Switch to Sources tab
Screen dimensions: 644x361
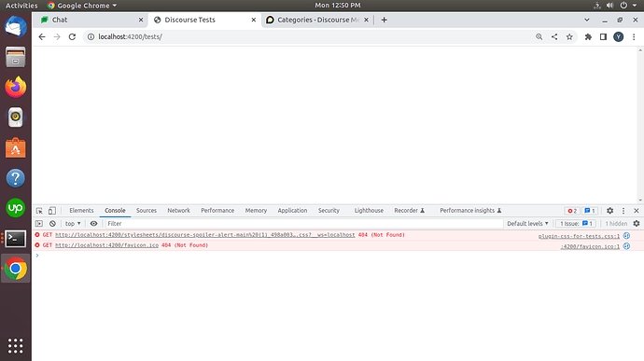[x=147, y=210]
